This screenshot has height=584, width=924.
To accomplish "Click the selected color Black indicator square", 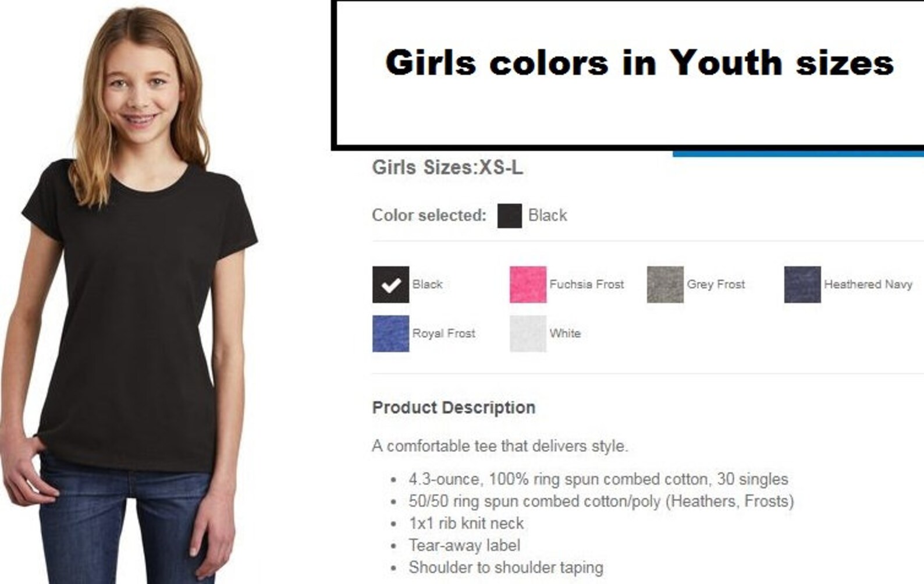I will 509,215.
